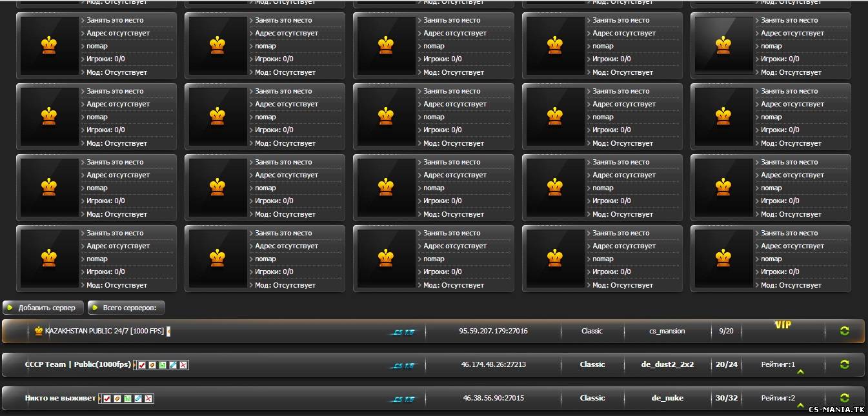868x416 pixels.
Task: Toggle the red checkmark for CCCP Team
Action: [142, 365]
